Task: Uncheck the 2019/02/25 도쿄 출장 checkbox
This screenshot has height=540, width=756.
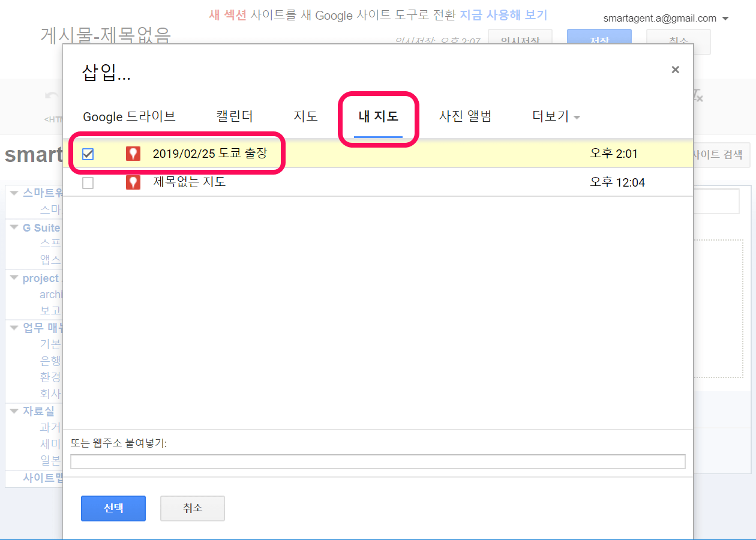Action: tap(88, 154)
